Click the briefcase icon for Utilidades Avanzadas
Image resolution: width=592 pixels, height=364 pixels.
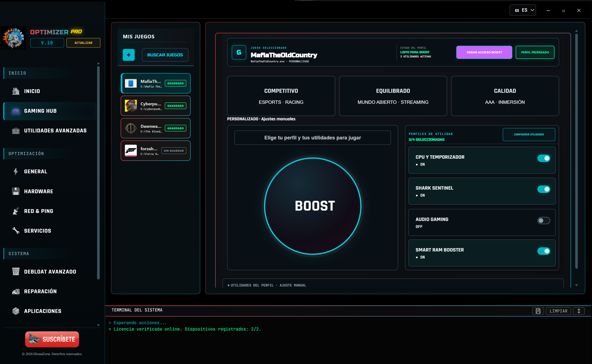16,131
